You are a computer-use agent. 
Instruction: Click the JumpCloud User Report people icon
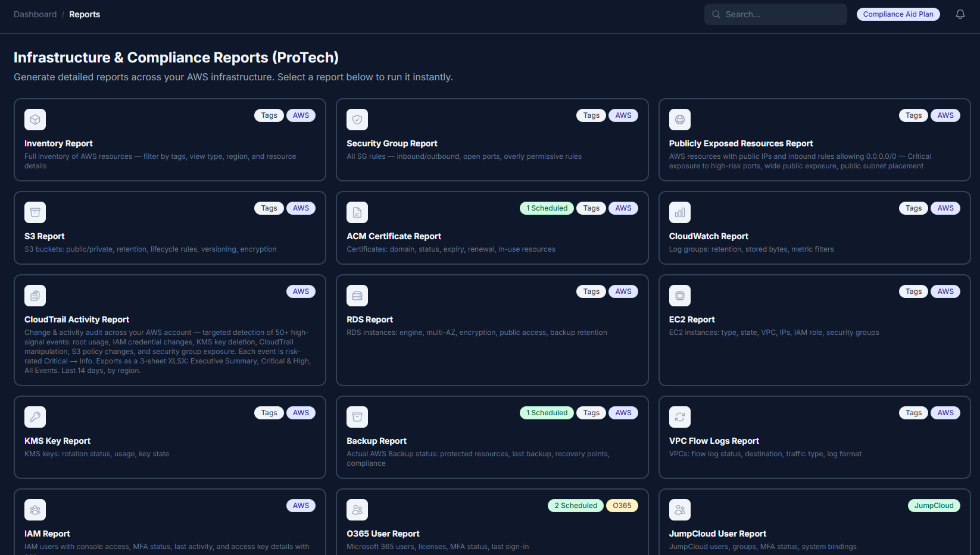pyautogui.click(x=680, y=510)
